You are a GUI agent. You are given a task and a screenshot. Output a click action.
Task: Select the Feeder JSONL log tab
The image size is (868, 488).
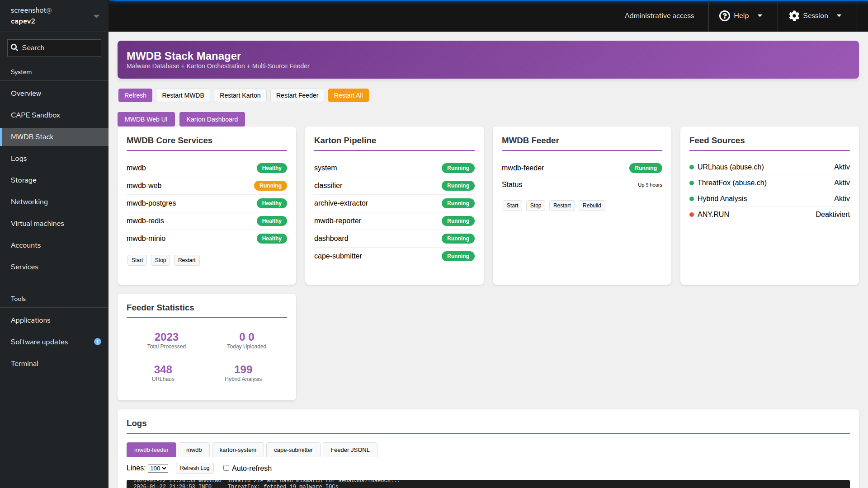click(350, 450)
